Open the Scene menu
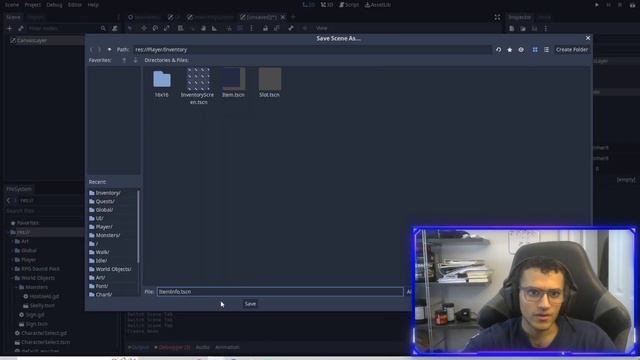 [x=12, y=5]
